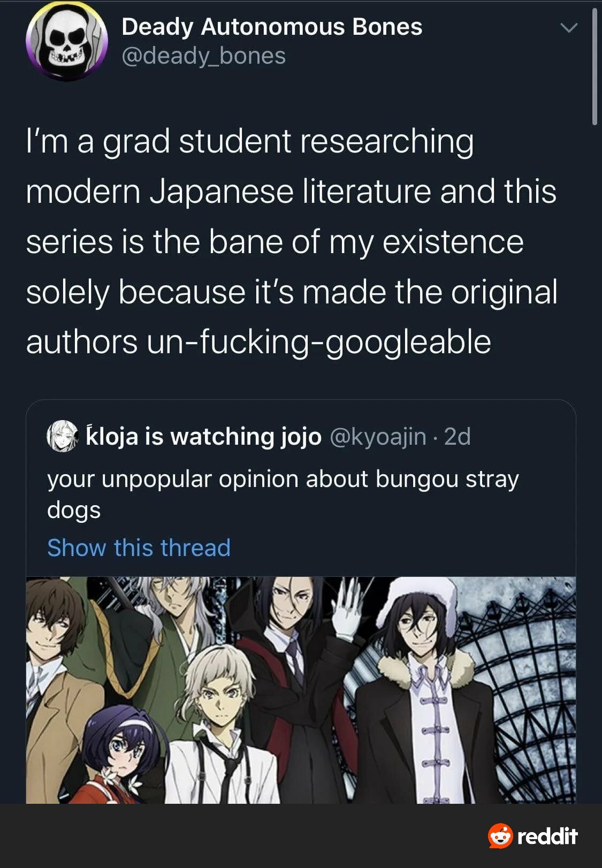Open the @kyoajin handle
This screenshot has height=868, width=602.
tap(378, 437)
